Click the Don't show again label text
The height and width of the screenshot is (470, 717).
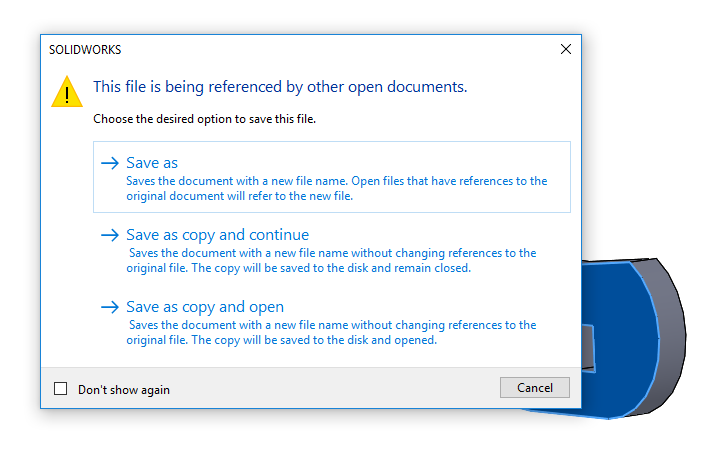[x=124, y=390]
